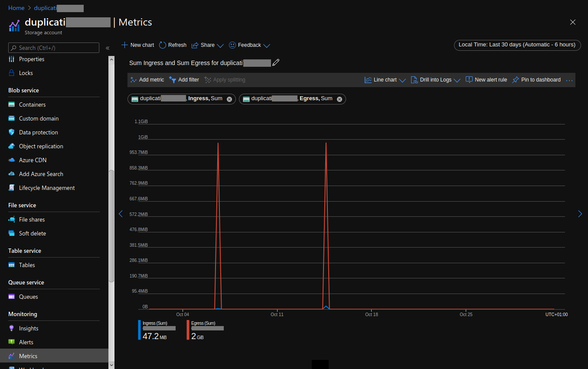Select the Egress, Sum metric chip
The width and height of the screenshot is (588, 369).
292,99
